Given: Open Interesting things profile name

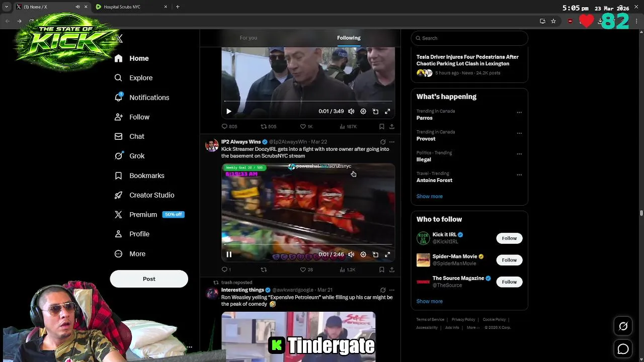Looking at the screenshot, I should [243, 290].
